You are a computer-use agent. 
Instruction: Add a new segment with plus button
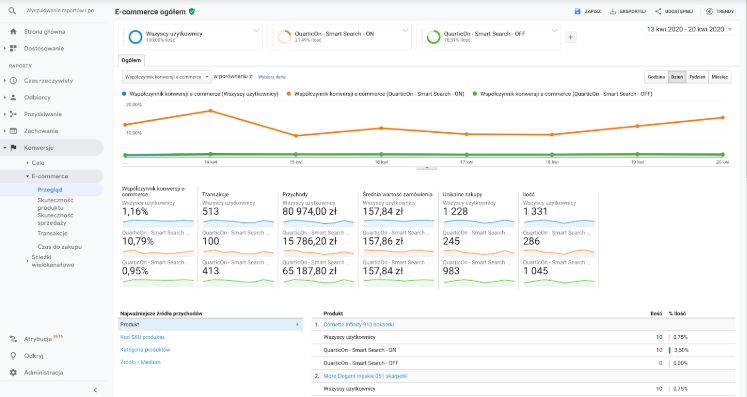point(571,37)
